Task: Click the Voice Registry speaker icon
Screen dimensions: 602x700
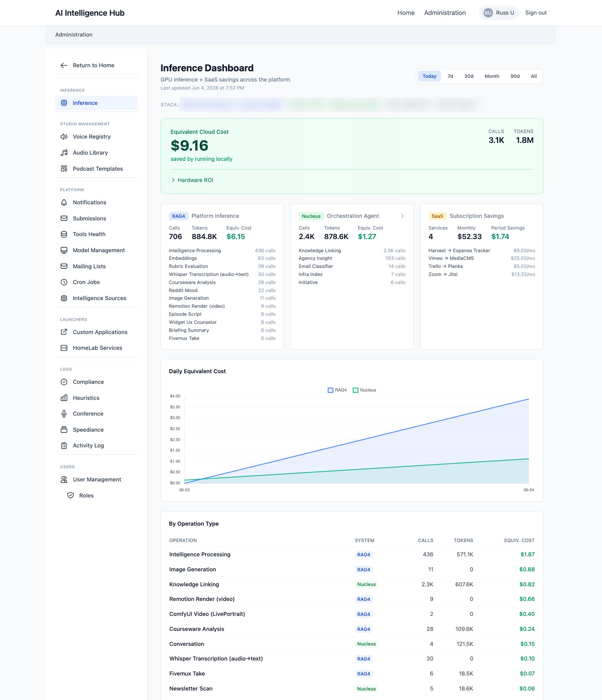Action: tap(64, 137)
